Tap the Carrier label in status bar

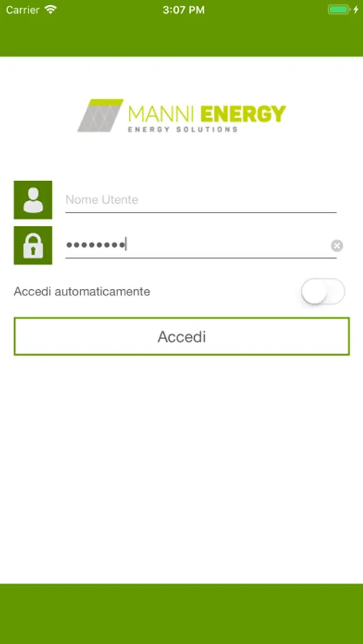pyautogui.click(x=23, y=10)
